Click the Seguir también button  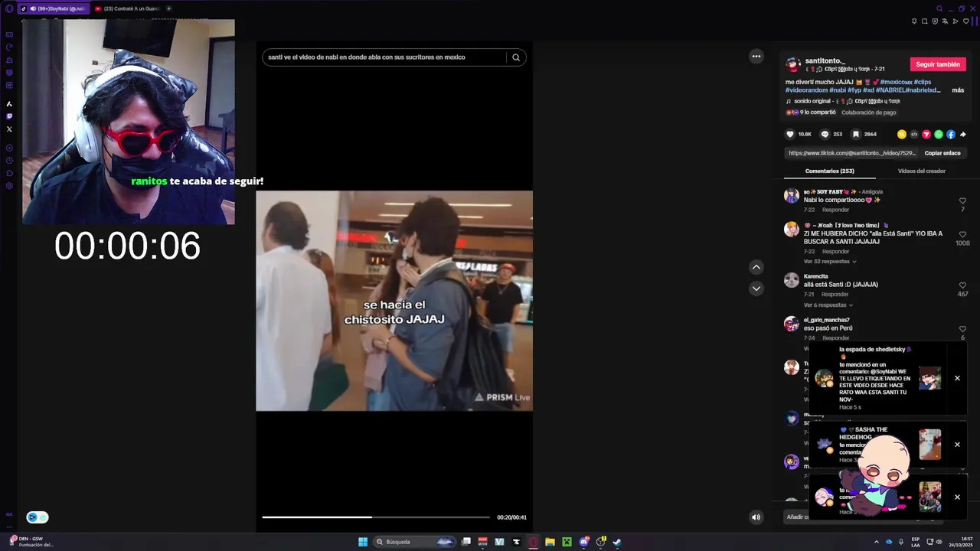coord(938,64)
